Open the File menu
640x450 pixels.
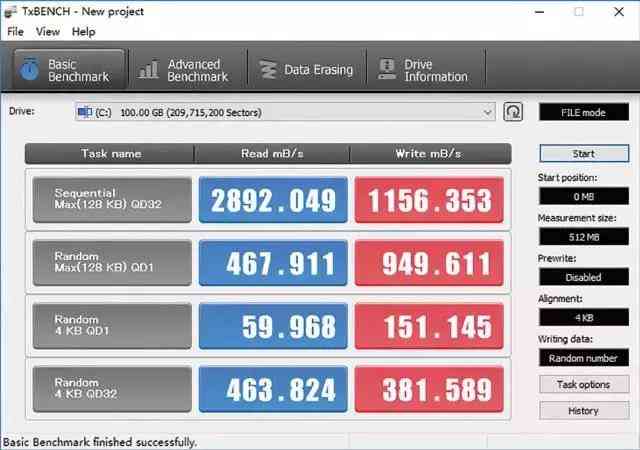[15, 31]
